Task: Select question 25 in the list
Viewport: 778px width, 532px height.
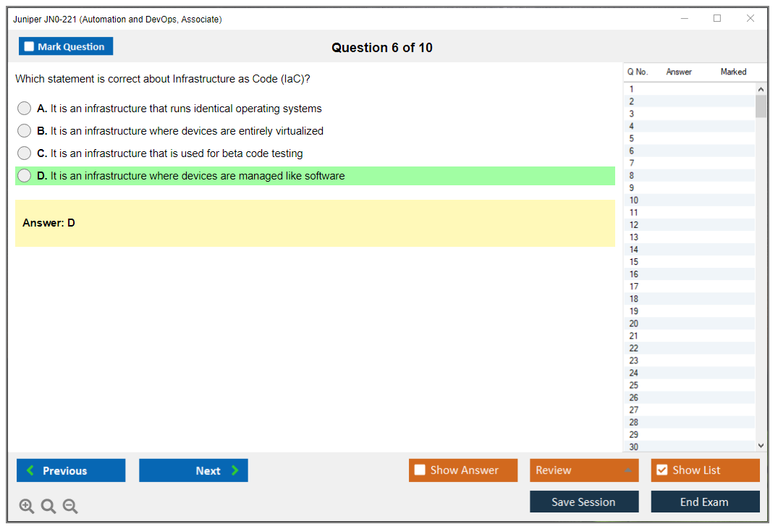Action: [x=634, y=385]
